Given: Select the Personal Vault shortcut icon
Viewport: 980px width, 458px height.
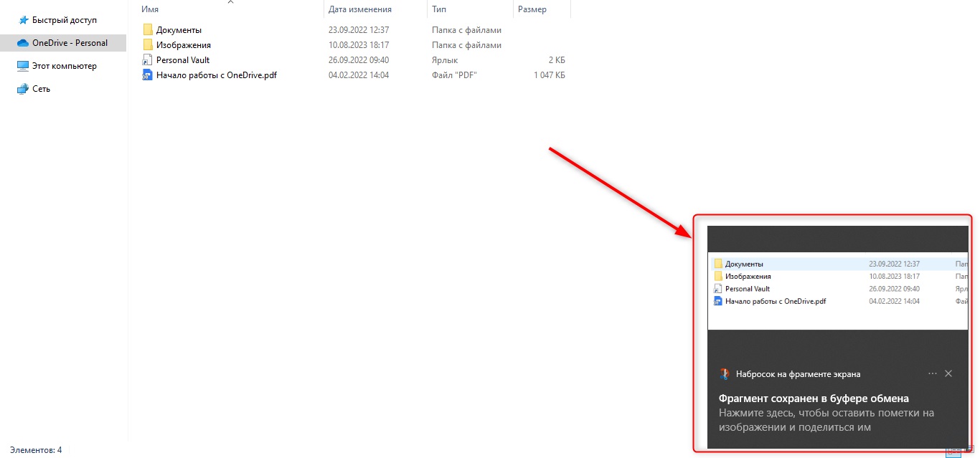Looking at the screenshot, I should [148, 60].
